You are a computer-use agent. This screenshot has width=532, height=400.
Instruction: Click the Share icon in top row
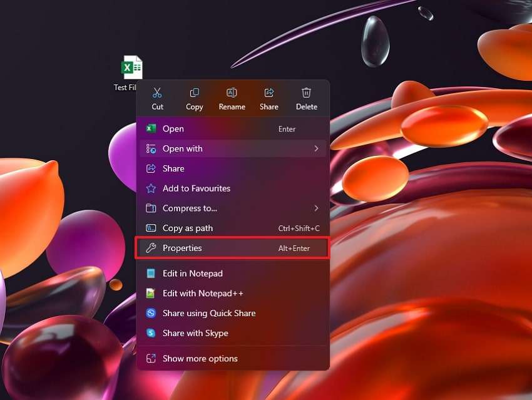(x=269, y=93)
